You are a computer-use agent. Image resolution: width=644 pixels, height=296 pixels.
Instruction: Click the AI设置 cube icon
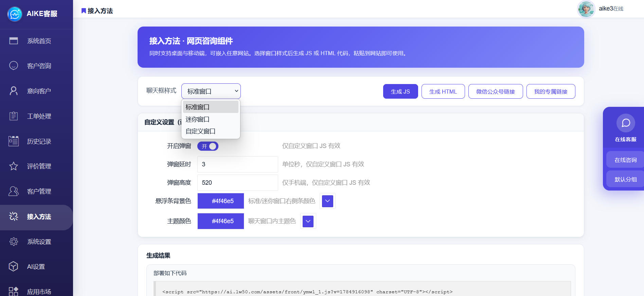tap(14, 266)
